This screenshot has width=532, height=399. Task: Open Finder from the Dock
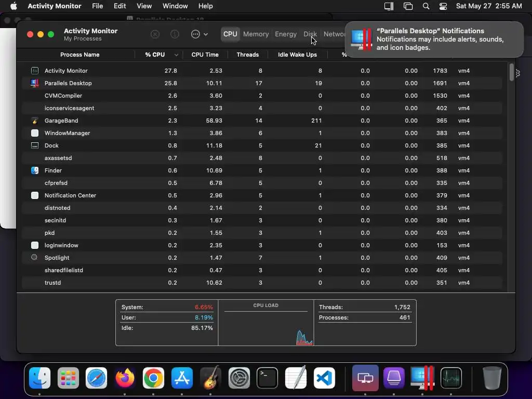[40, 378]
